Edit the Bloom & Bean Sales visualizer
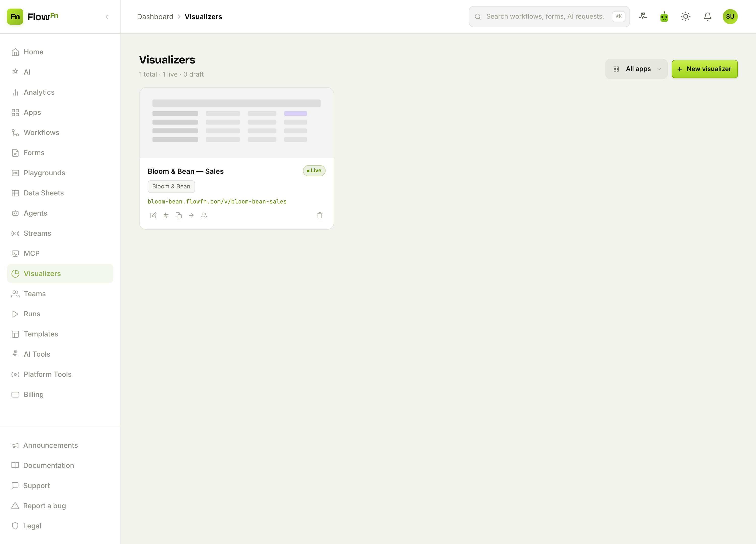Screen dimensions: 756x544 point(153,216)
